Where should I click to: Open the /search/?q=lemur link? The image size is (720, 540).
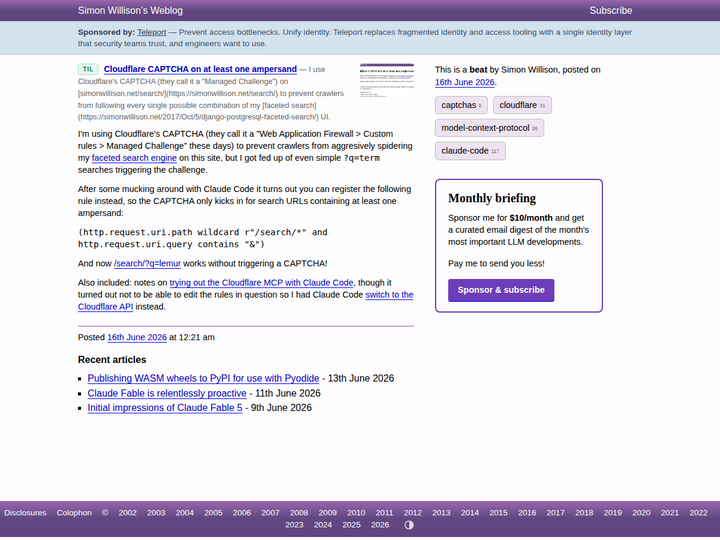coord(147,264)
